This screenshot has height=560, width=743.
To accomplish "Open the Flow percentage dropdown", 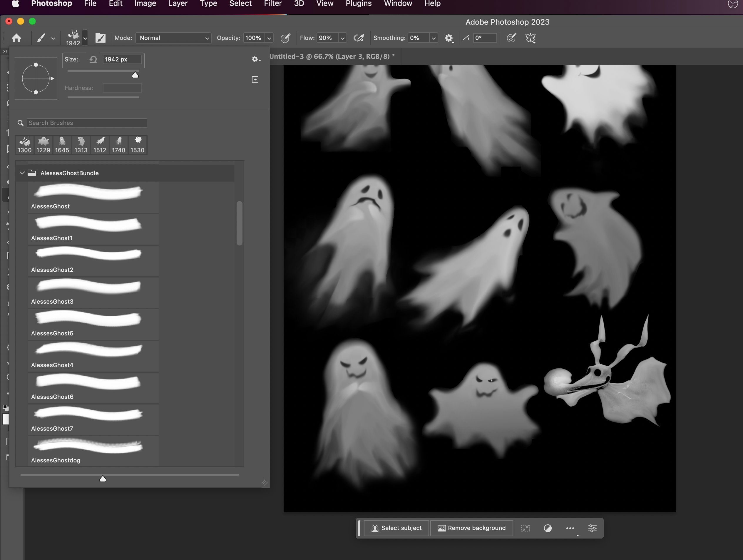I will (342, 38).
